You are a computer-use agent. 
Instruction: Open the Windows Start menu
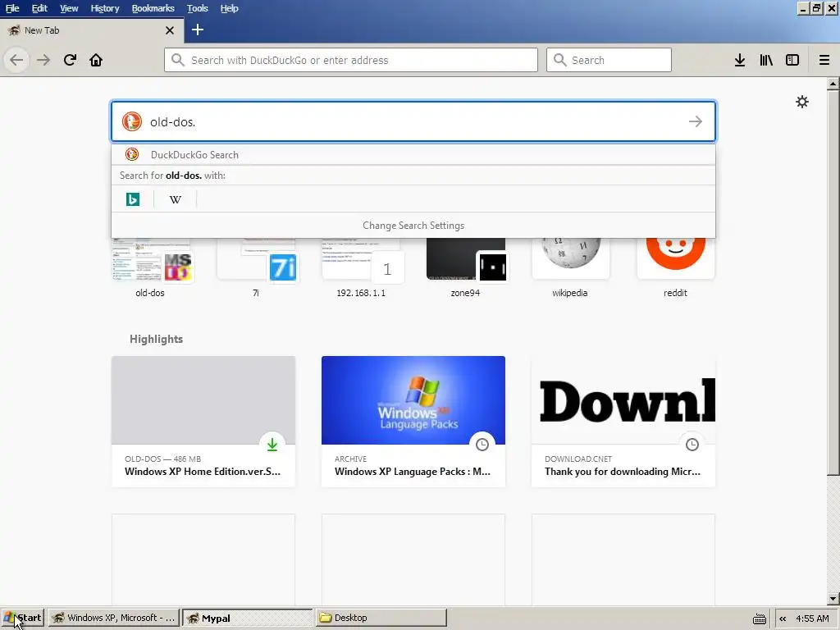22,619
